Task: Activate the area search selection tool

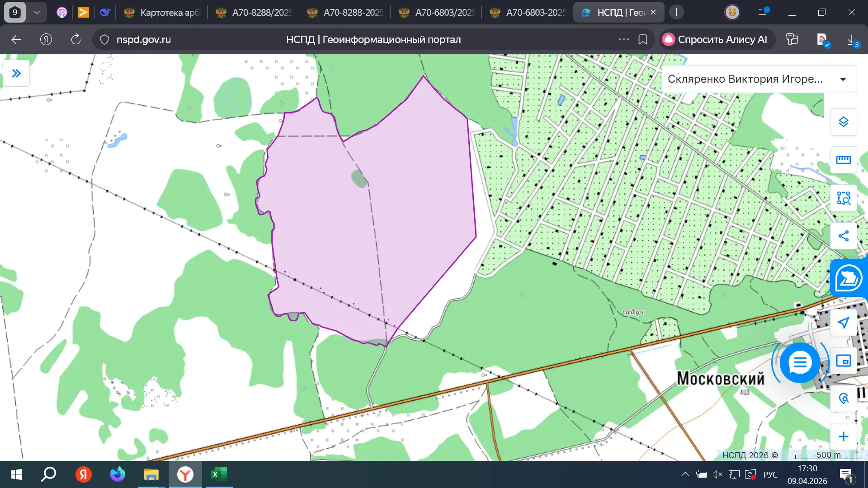Action: [843, 198]
